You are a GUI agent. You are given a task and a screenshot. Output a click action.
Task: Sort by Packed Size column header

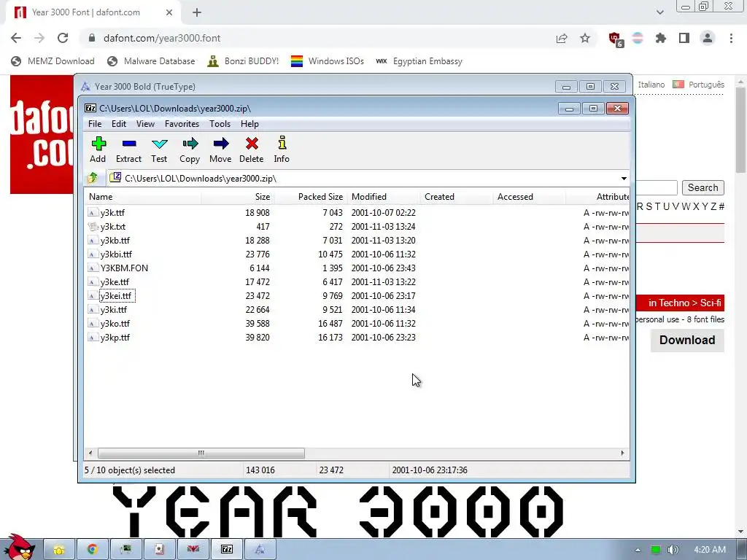pyautogui.click(x=311, y=197)
